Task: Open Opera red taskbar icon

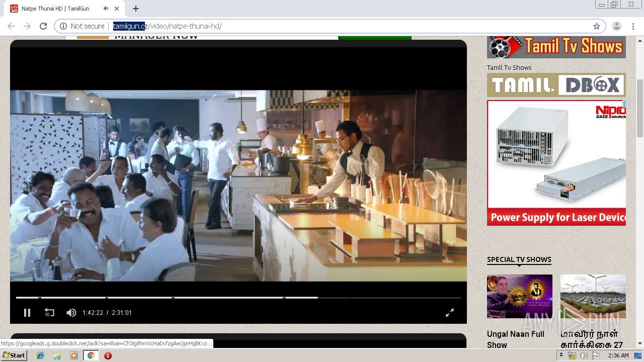Action: click(x=108, y=355)
